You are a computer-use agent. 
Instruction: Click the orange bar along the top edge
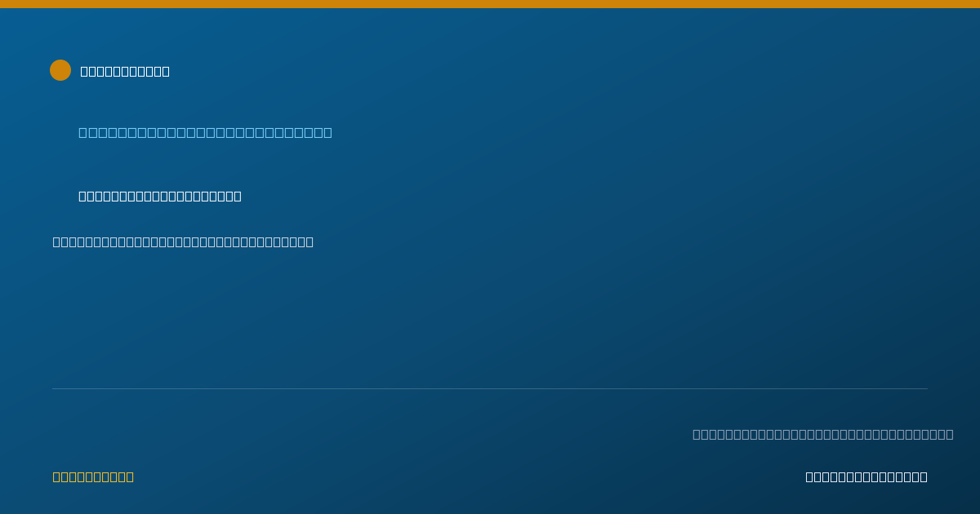pyautogui.click(x=490, y=4)
